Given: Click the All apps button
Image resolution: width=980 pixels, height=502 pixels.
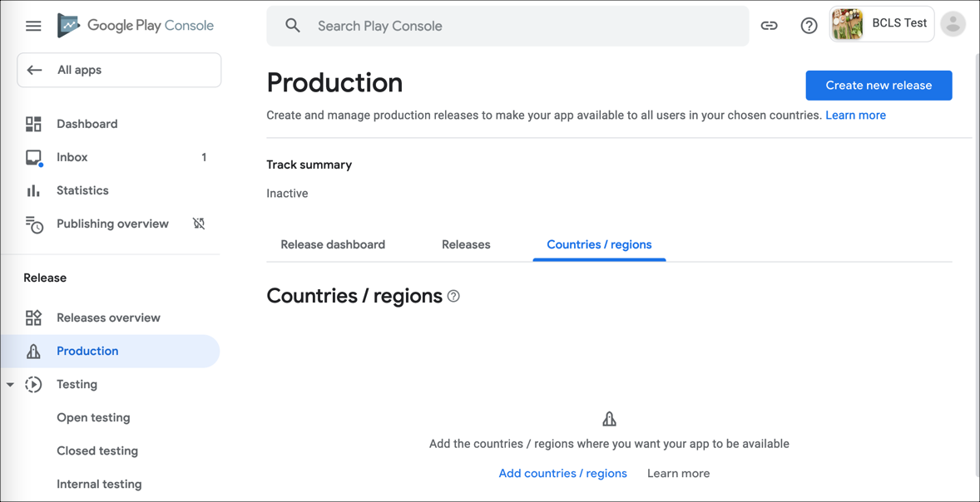Looking at the screenshot, I should point(119,70).
